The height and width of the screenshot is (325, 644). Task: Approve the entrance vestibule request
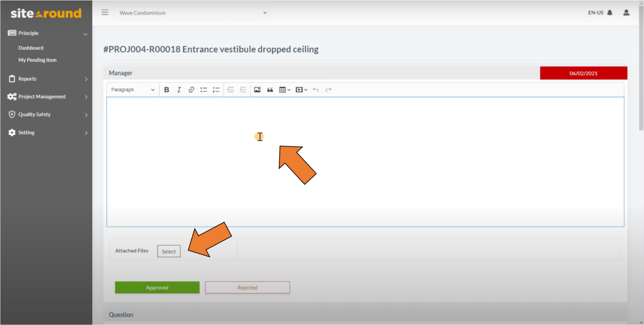point(157,287)
